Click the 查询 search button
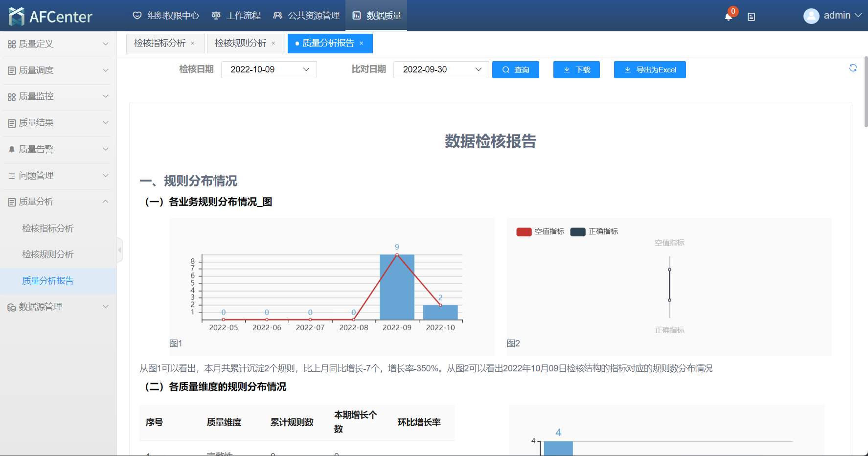 (x=515, y=69)
